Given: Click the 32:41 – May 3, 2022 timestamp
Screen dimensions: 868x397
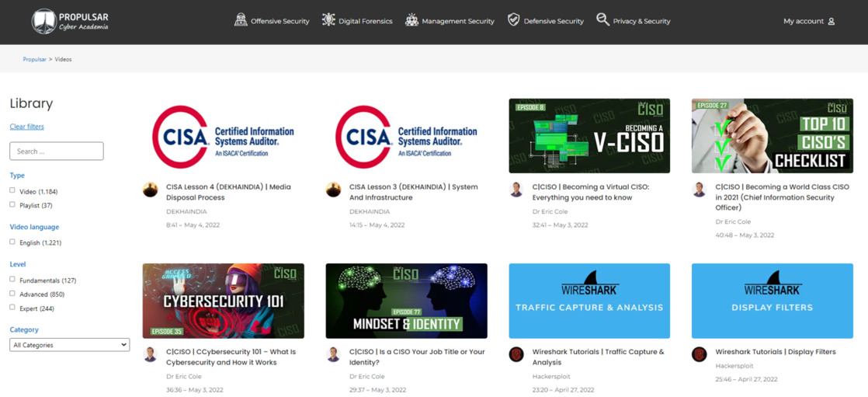Looking at the screenshot, I should 561,225.
